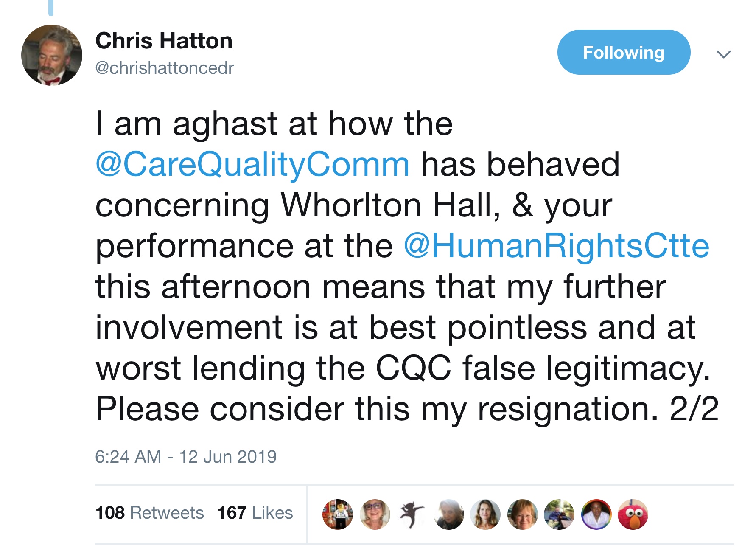Click the avatar of person seated outdoors

tap(559, 514)
